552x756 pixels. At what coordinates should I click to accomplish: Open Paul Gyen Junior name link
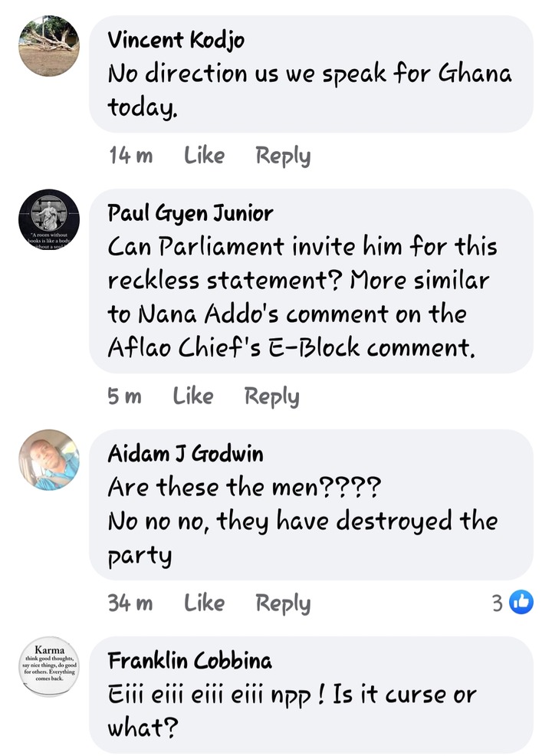coord(190,213)
